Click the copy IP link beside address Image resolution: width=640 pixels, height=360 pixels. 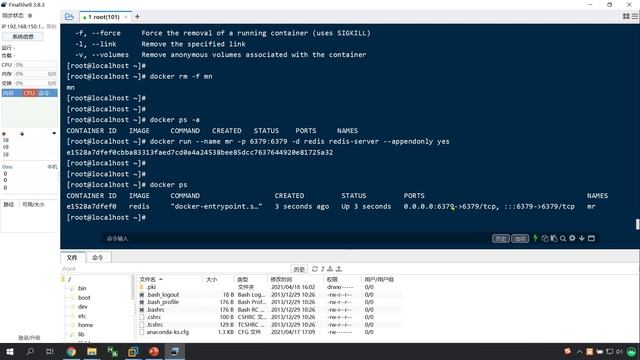point(51,26)
